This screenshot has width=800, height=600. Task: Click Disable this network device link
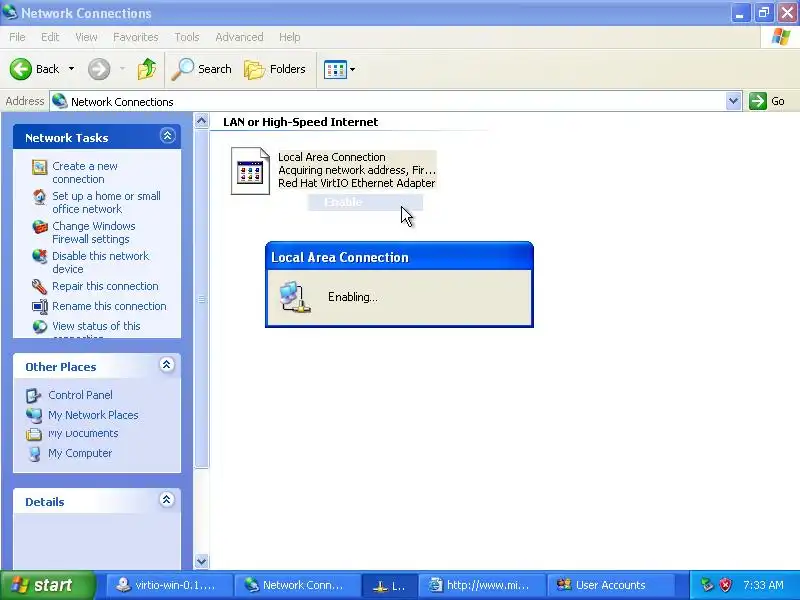tap(101, 262)
